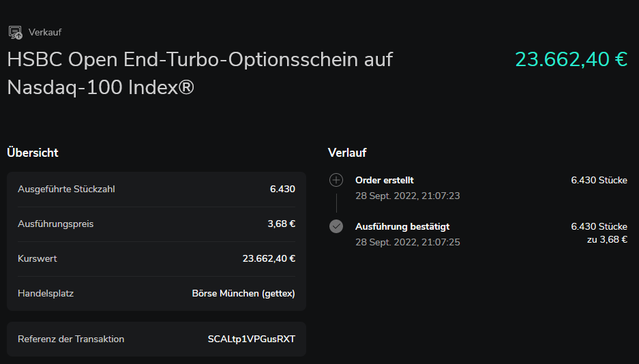
Task: Click the large green 23.662,40 € total
Action: point(571,59)
